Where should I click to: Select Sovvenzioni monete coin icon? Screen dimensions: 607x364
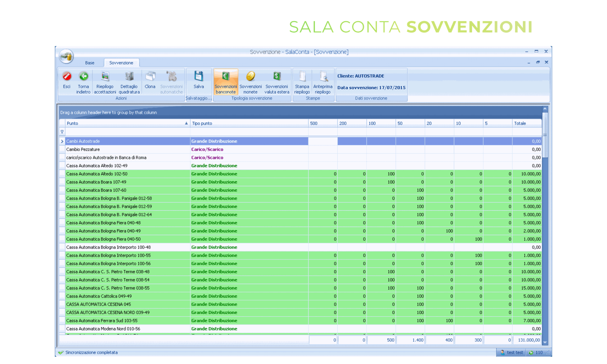(250, 77)
